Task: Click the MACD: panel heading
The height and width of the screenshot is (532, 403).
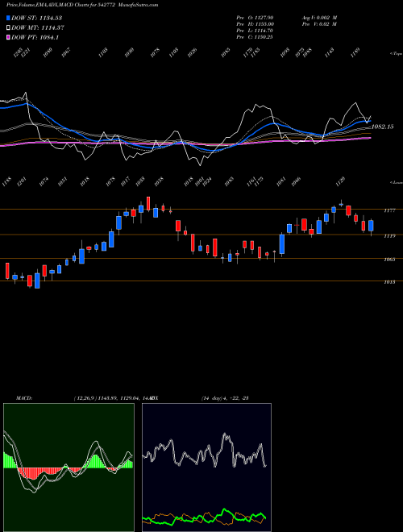Action: pyautogui.click(x=23, y=397)
